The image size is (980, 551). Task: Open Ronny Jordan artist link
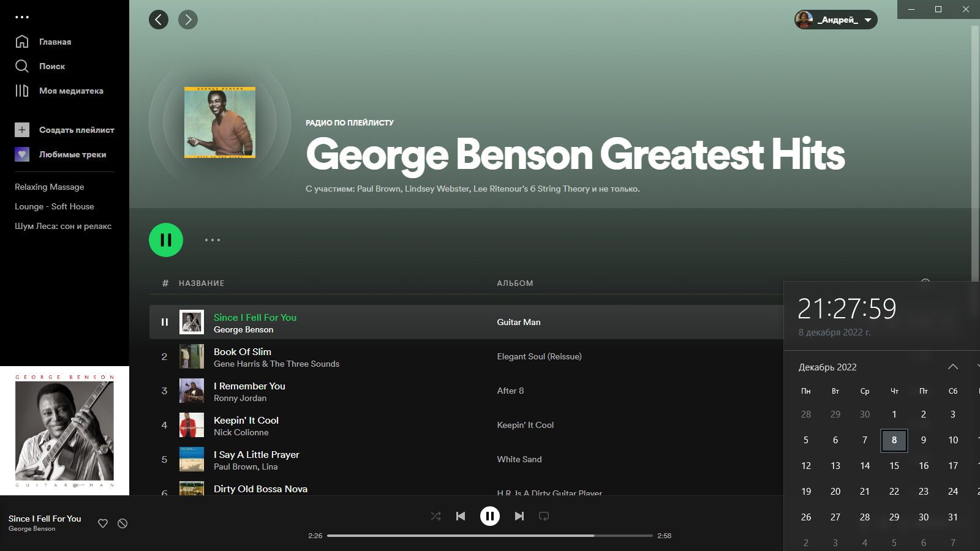click(x=240, y=398)
